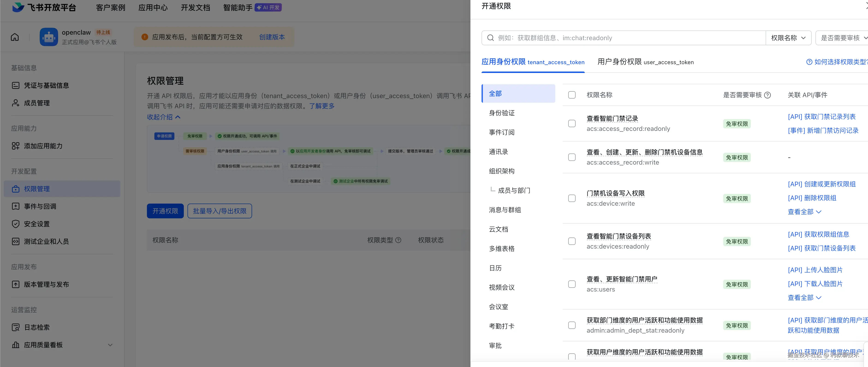Toggle the select-all checkbox in the table header
The width and height of the screenshot is (868, 367).
coord(572,95)
